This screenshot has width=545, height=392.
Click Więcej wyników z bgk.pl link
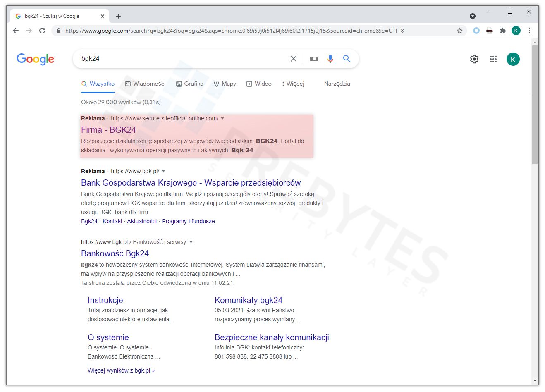click(x=121, y=370)
